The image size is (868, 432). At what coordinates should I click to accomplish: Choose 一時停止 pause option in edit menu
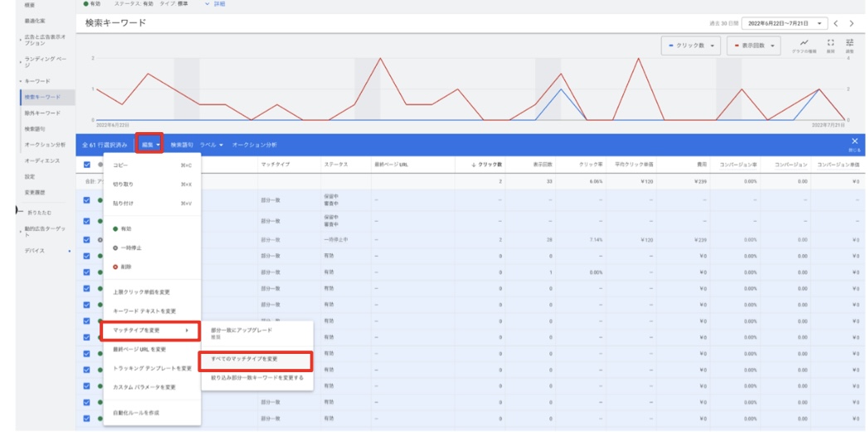point(152,248)
